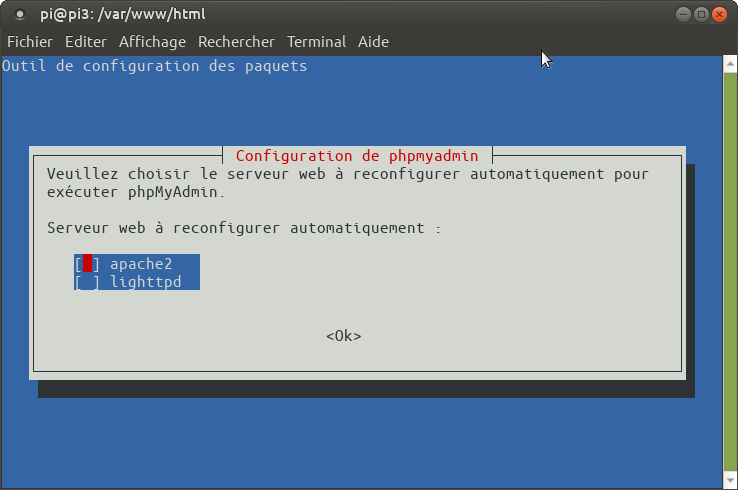The width and height of the screenshot is (738, 490).
Task: Open the Rechercher menu
Action: [x=236, y=42]
